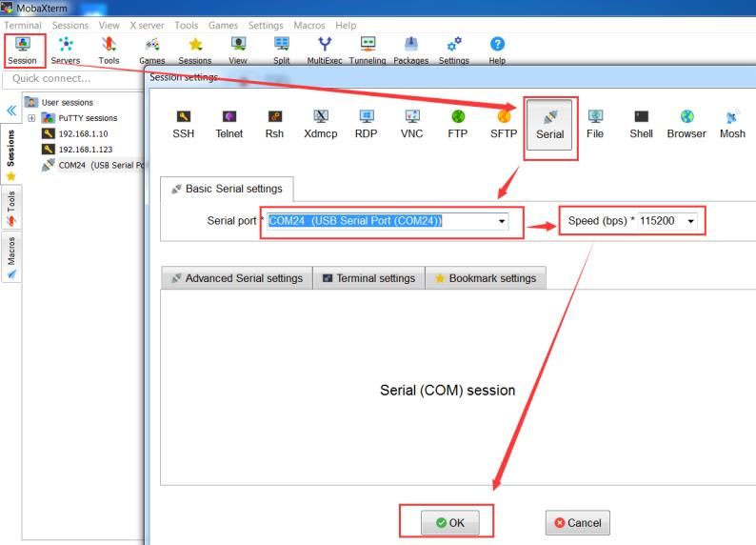Select the PuTTY sessions folder
Image resolution: width=756 pixels, height=545 pixels.
point(80,118)
